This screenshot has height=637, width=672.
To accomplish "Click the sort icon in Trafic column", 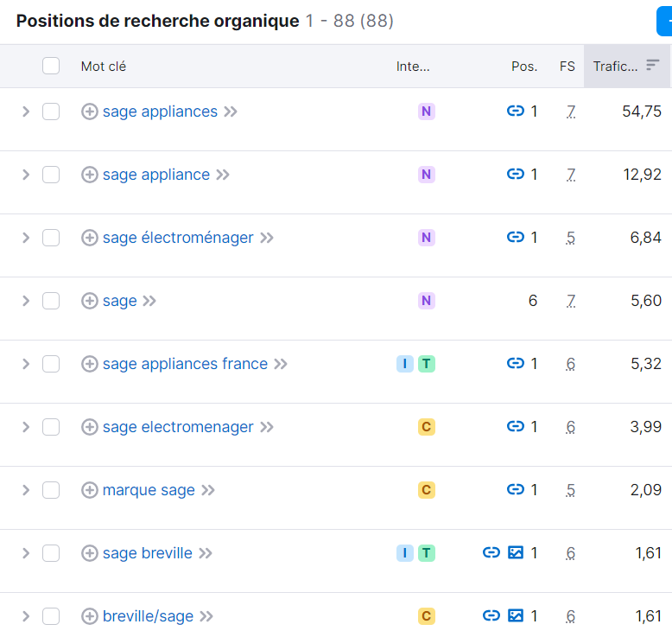I will 652,65.
